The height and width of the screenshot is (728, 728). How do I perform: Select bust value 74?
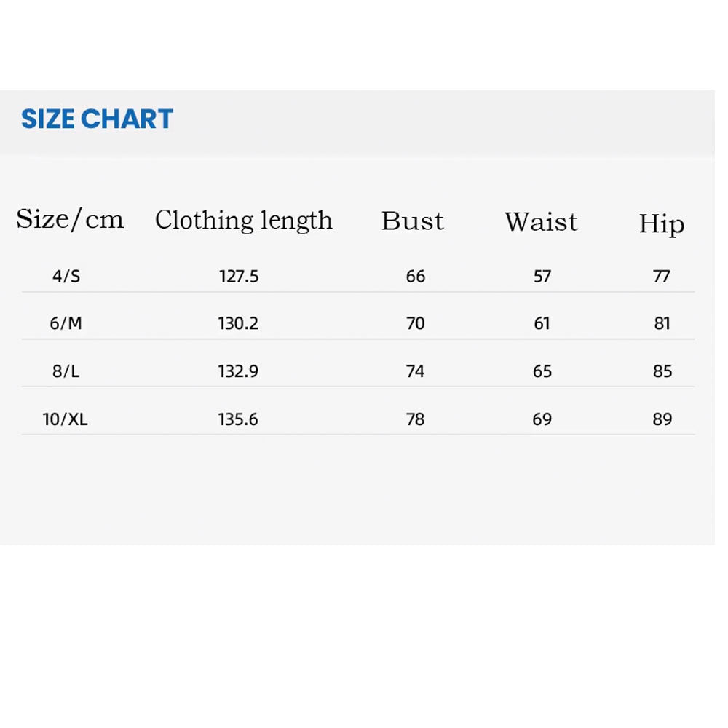point(415,371)
